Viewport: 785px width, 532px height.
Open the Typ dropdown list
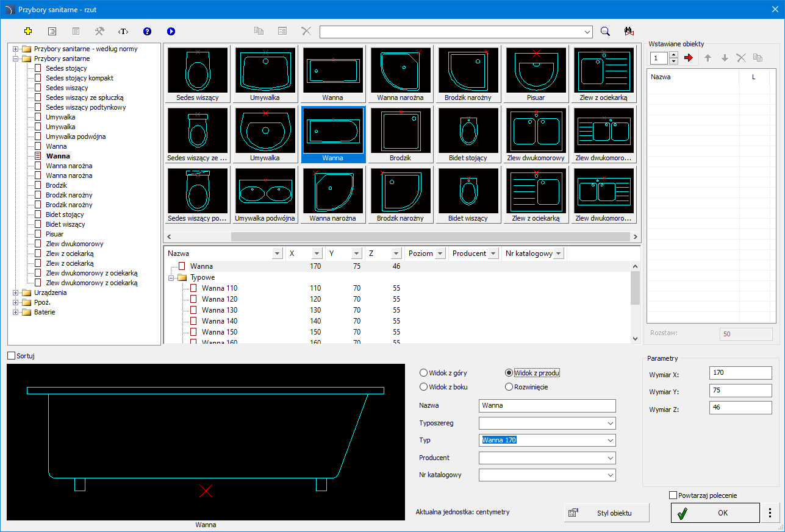611,441
